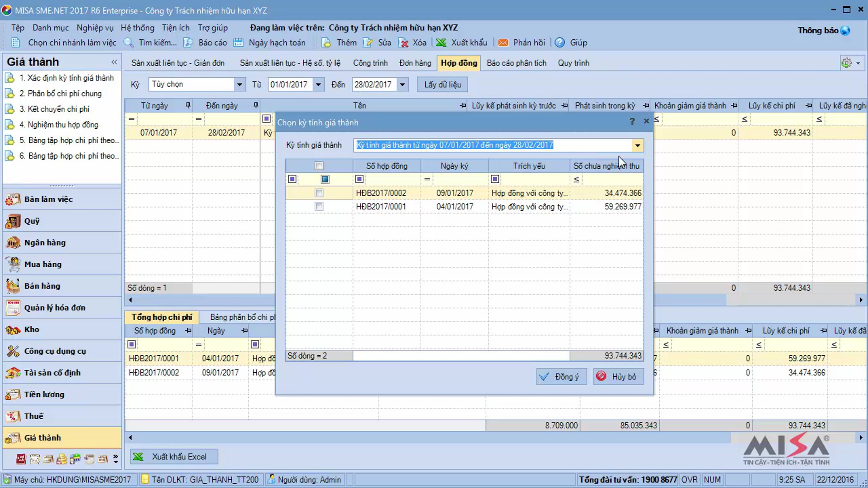Click the lower grid horizontal scrollbar
The image size is (868, 488).
(495, 438)
